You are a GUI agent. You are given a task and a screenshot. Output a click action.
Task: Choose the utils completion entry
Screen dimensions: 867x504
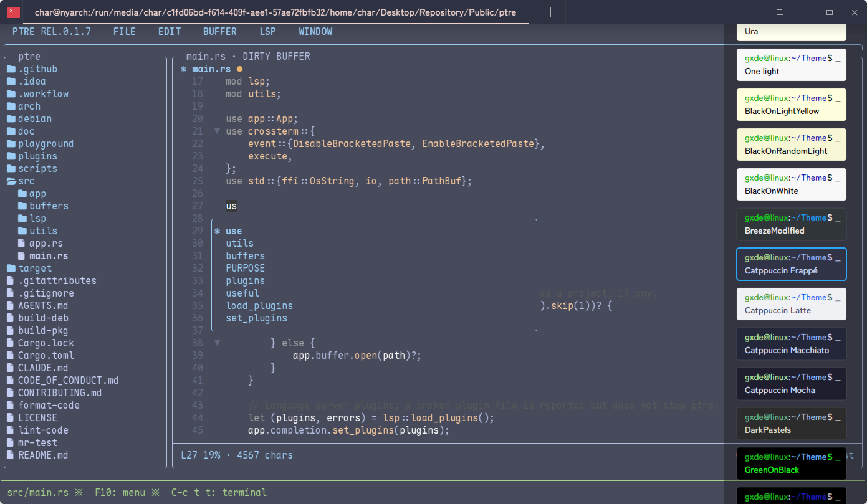tap(239, 244)
